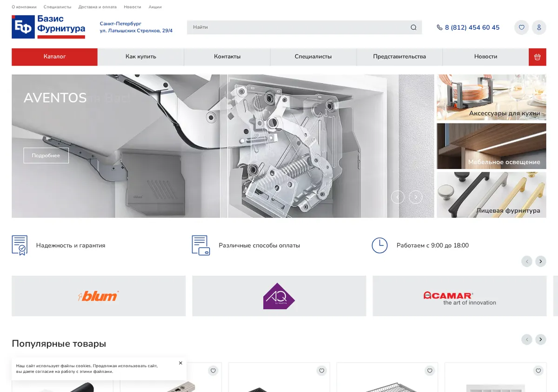Open the Как купить tab
The width and height of the screenshot is (558, 392).
coord(141,57)
